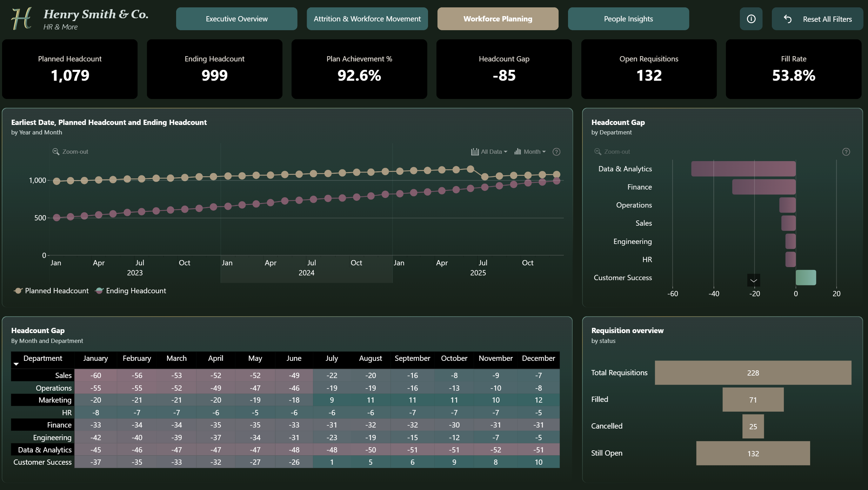
Task: Open help icon on the line chart
Action: [x=556, y=152]
